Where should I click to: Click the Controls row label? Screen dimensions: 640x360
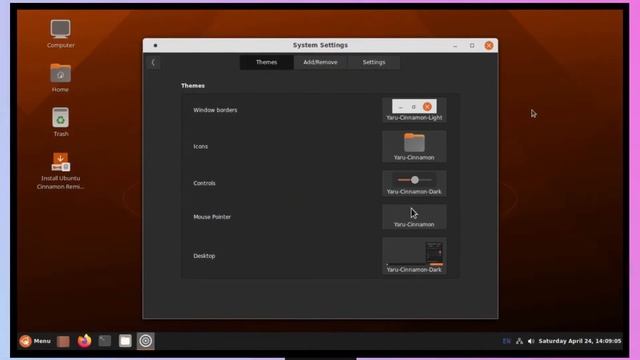click(204, 183)
